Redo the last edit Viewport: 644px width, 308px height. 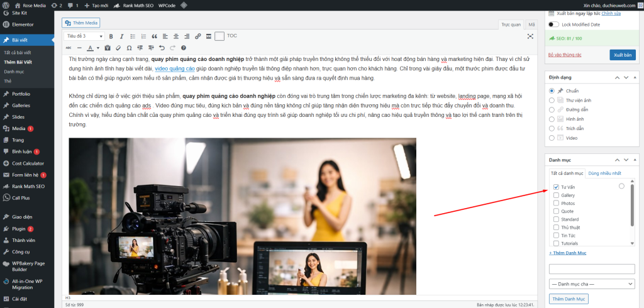pos(173,48)
